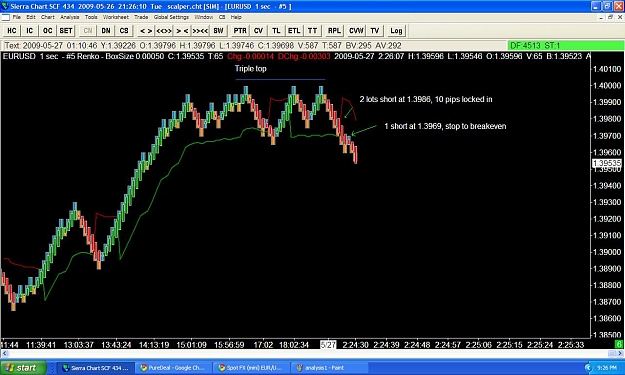Click the Sierra Chart title bar icon
625x375 pixels.
(4, 6)
